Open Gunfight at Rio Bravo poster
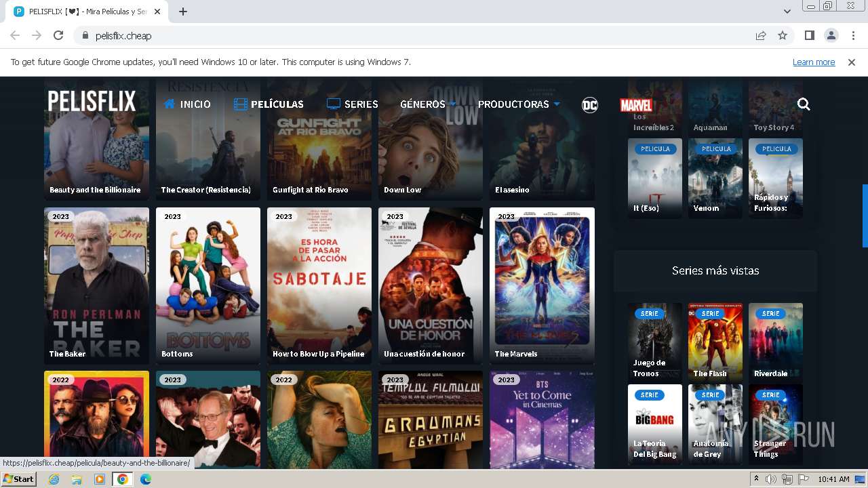Screen dimensions: 868x488 pos(319,139)
